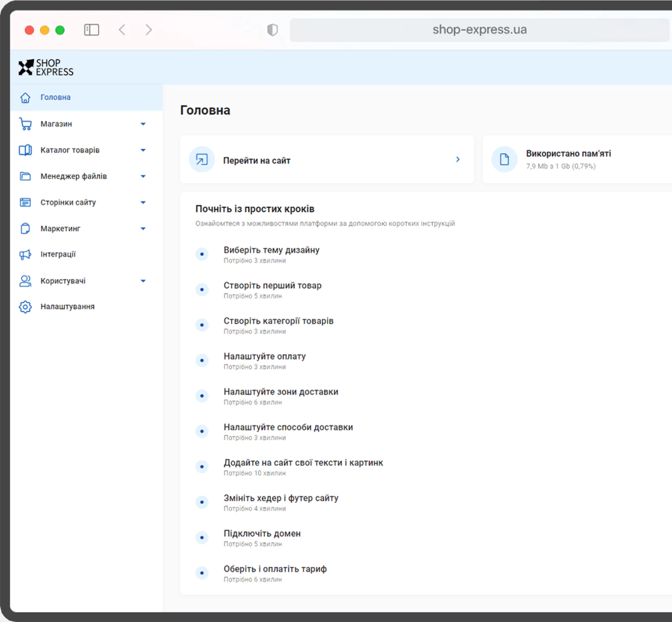Screen dimensions: 672x622
Task: Expand the Сторінки сайту submenu arrow
Action: [x=143, y=202]
